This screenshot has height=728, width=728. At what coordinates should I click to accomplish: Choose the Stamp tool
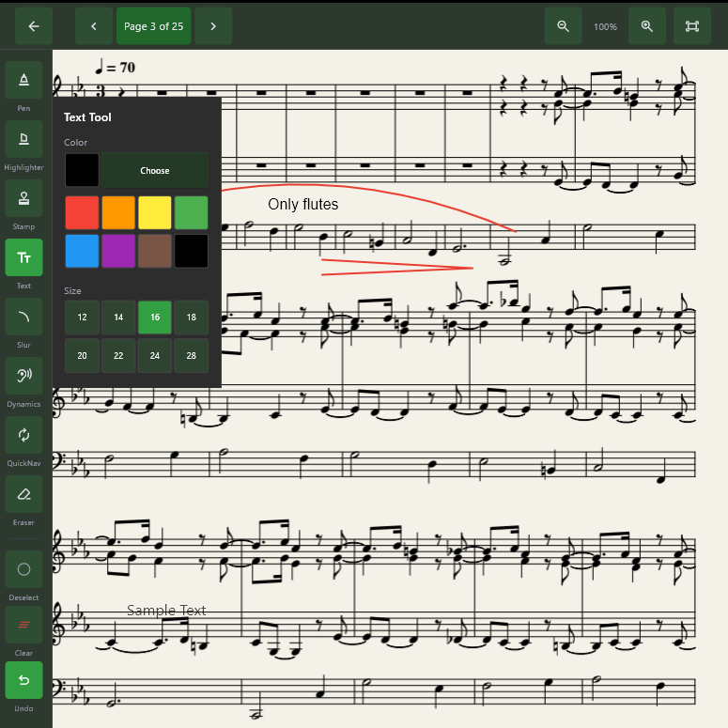tap(24, 198)
